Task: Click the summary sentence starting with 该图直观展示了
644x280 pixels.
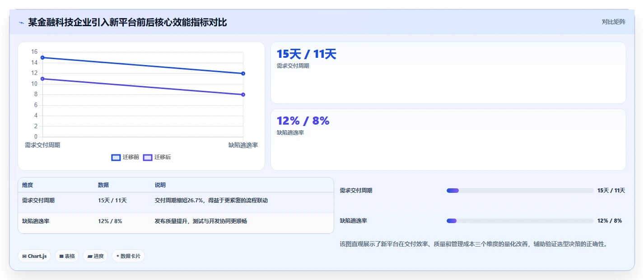Action: pyautogui.click(x=473, y=244)
